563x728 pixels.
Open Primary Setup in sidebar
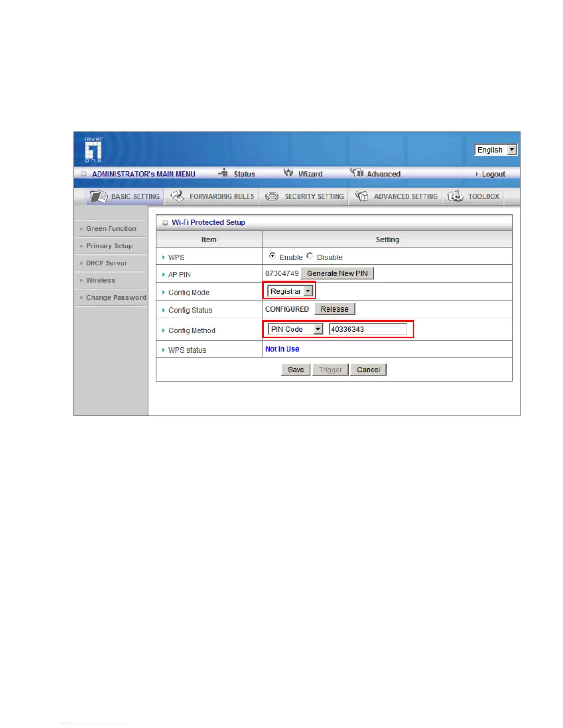click(109, 246)
